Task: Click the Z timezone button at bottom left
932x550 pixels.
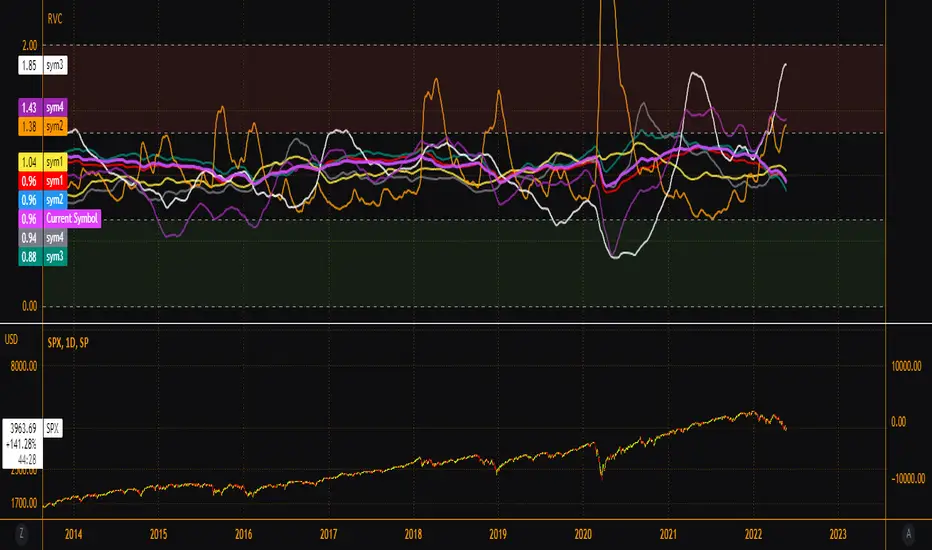Action: pos(21,534)
